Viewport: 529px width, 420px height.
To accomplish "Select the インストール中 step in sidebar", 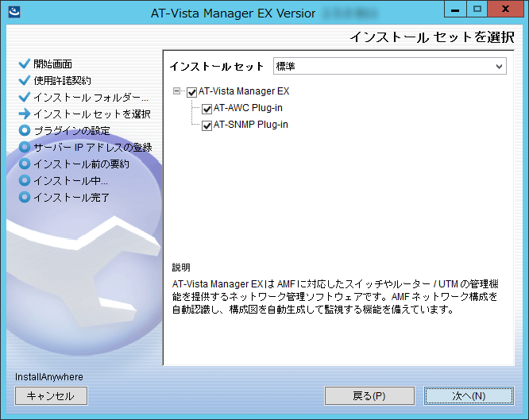I will pyautogui.click(x=70, y=180).
